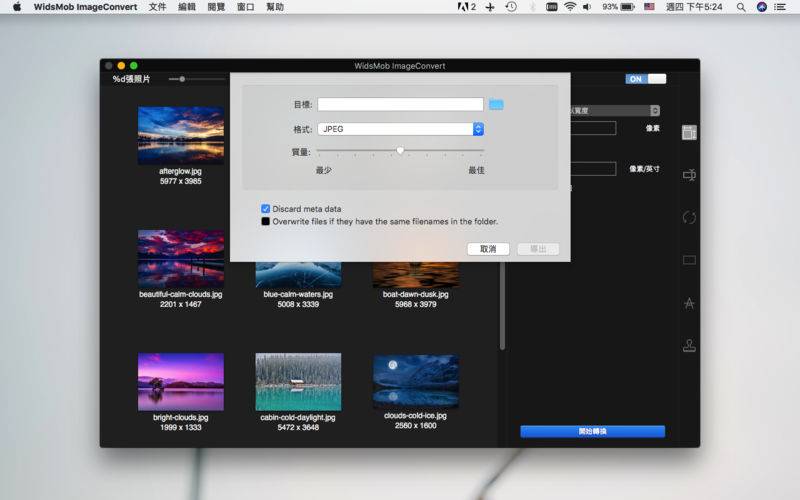
Task: Click the keyboard viewer menu bar icon
Action: point(552,7)
